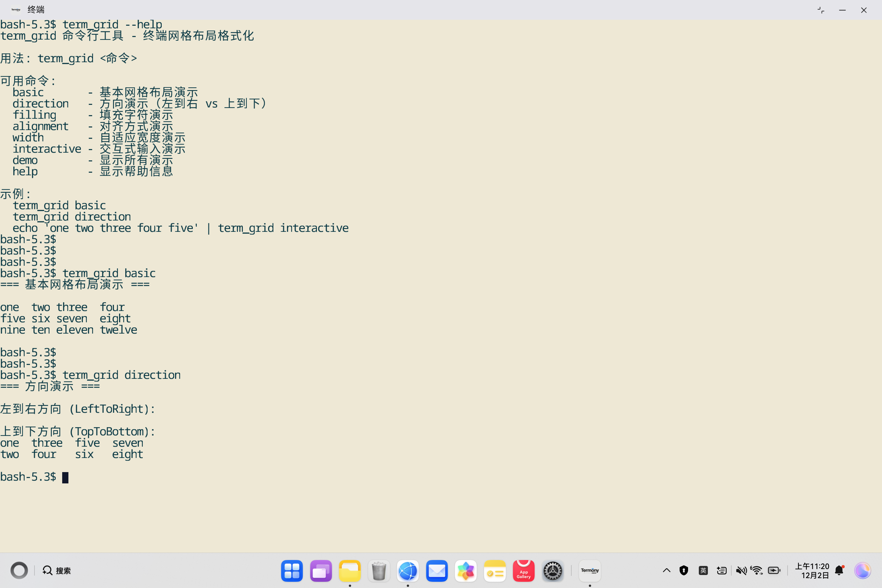Open the Wi-Fi network status icon
The height and width of the screenshot is (588, 882).
757,570
